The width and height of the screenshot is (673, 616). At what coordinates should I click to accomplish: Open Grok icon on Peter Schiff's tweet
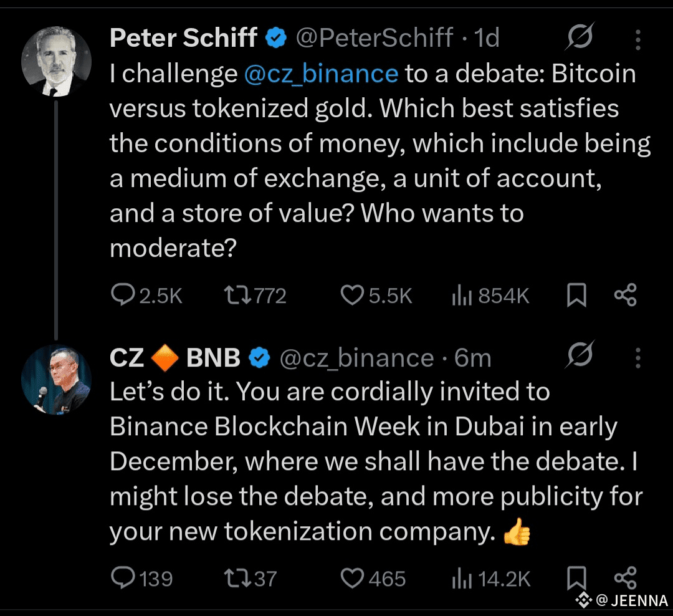click(x=580, y=39)
